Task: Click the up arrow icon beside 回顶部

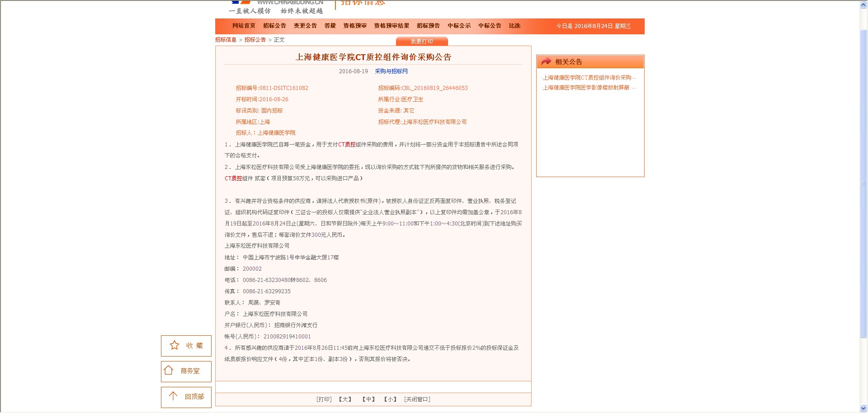Action: pos(173,396)
